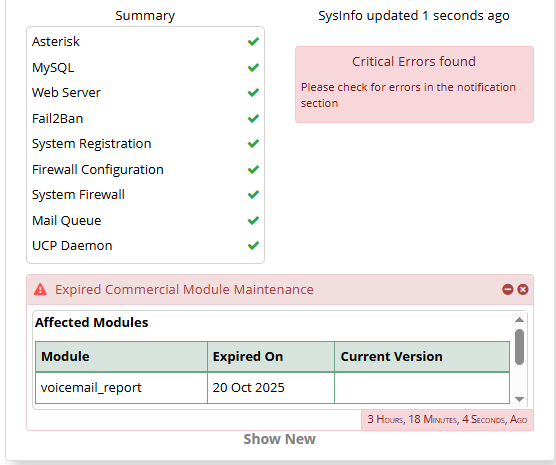Click the Web Server label

coord(66,93)
